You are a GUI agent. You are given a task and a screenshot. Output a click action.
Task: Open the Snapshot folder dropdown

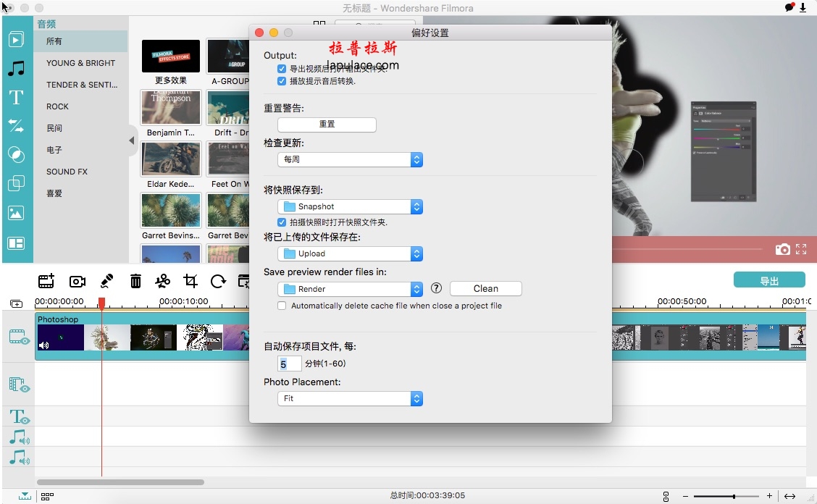[x=350, y=207]
